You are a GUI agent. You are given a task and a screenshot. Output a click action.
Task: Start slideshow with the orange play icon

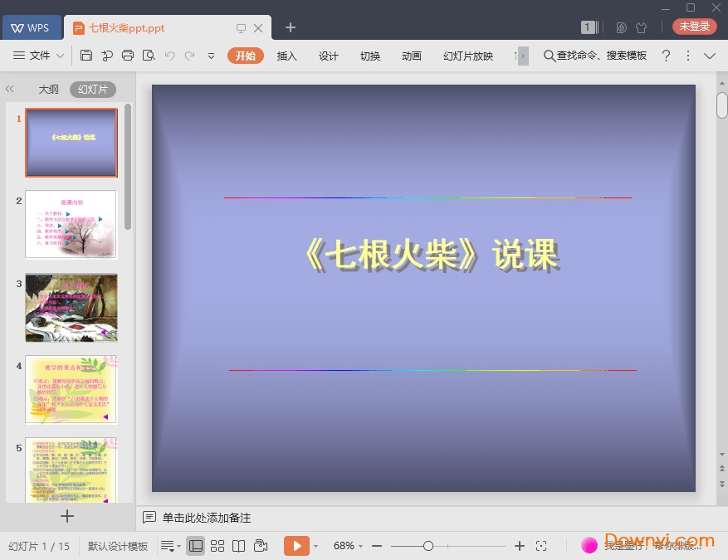pos(296,546)
